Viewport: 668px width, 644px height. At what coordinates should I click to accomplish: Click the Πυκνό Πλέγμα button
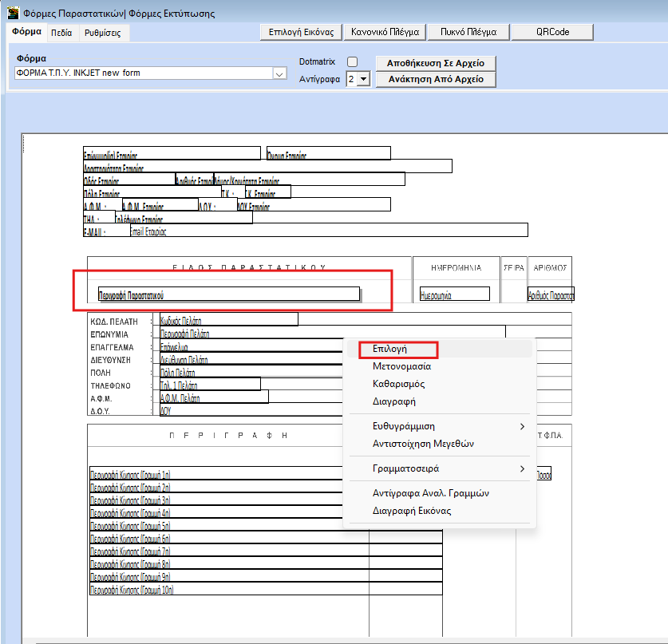(x=468, y=32)
